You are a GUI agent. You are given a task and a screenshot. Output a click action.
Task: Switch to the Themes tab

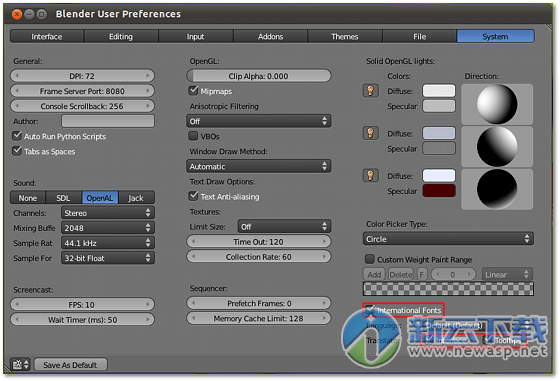pyautogui.click(x=345, y=36)
